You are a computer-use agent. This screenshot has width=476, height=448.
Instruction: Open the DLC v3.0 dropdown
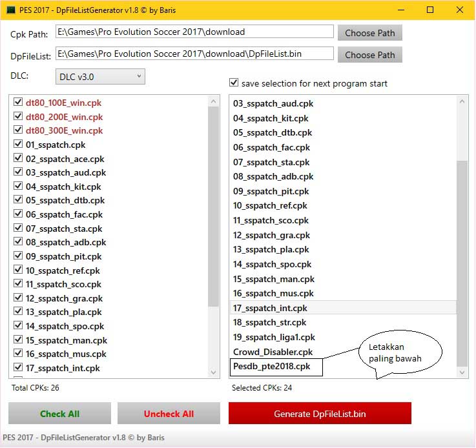click(x=100, y=76)
